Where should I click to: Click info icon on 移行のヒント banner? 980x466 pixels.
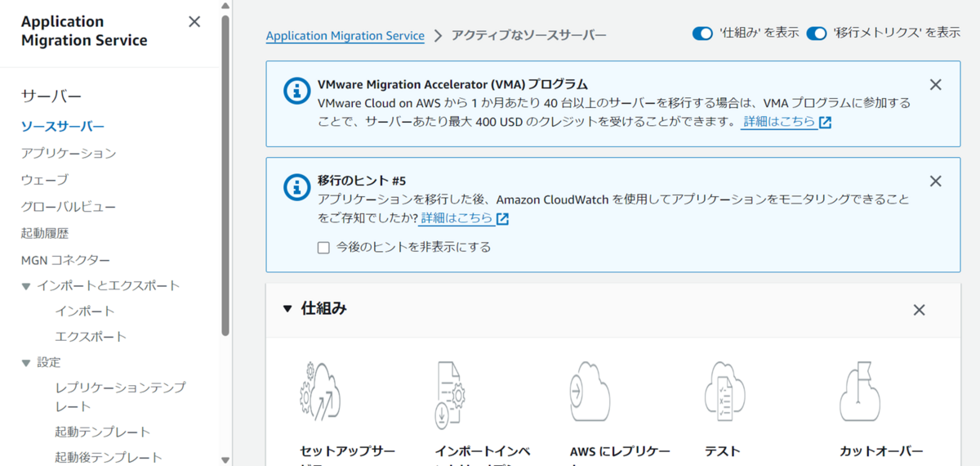(x=296, y=187)
